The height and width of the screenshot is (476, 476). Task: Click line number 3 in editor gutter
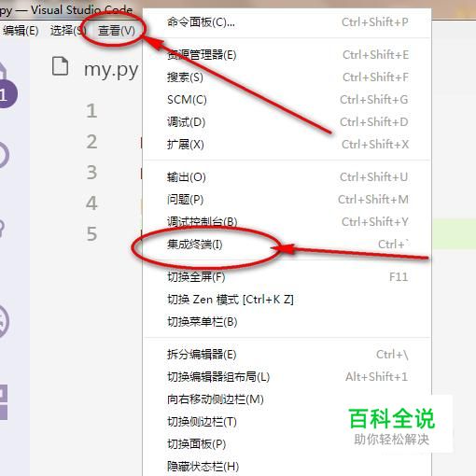91,172
